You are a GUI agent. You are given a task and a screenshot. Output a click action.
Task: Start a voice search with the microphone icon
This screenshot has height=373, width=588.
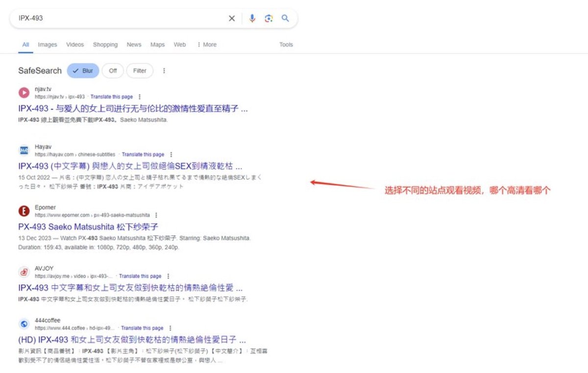click(x=252, y=18)
